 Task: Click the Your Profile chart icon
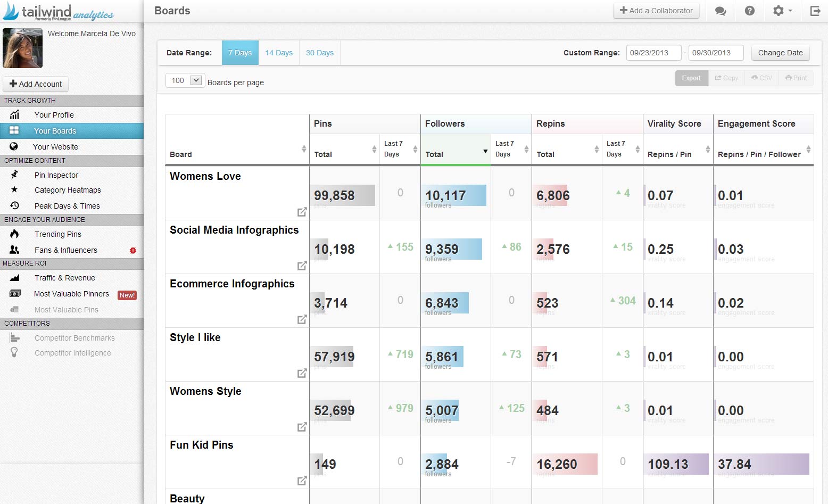(x=14, y=114)
